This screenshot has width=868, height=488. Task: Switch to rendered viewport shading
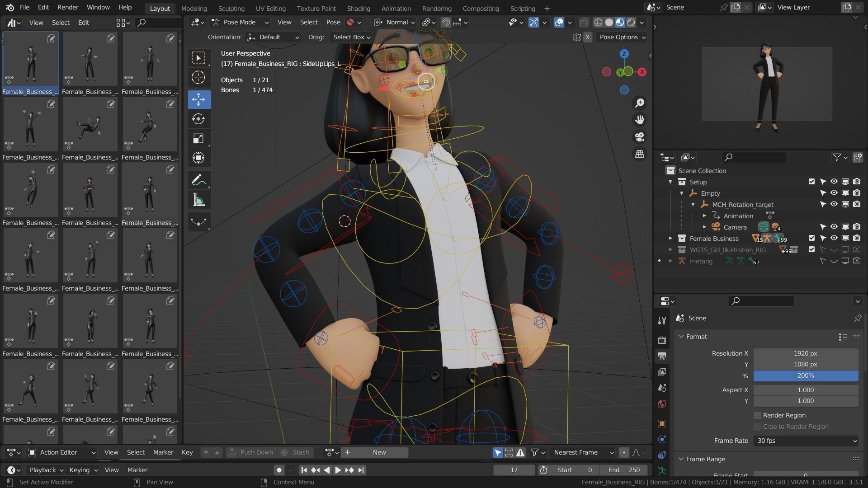click(631, 22)
